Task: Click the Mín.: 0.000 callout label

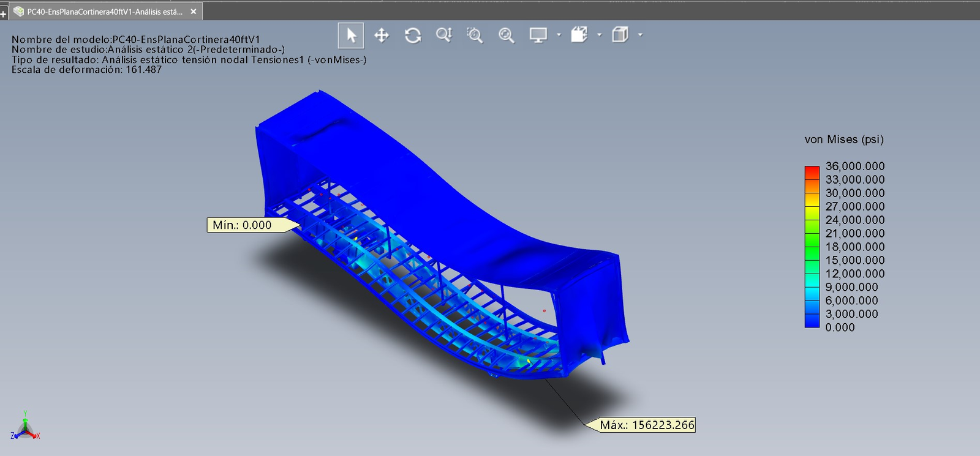Action: (242, 225)
